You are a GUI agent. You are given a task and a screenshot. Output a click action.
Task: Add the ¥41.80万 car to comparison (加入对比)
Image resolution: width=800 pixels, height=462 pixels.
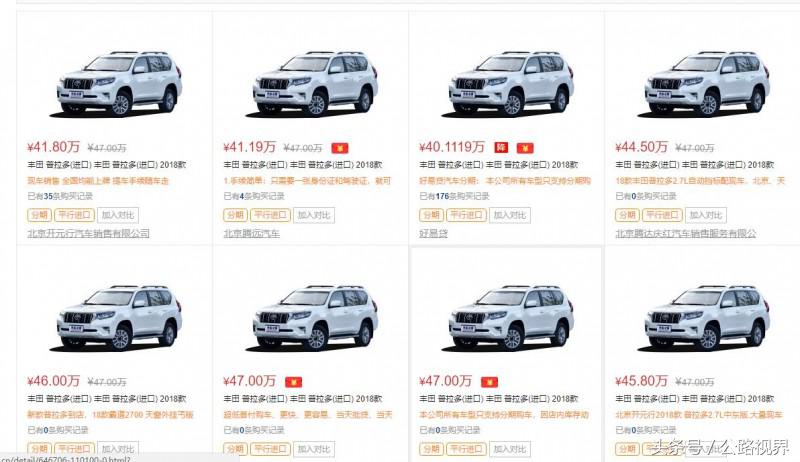pyautogui.click(x=118, y=215)
